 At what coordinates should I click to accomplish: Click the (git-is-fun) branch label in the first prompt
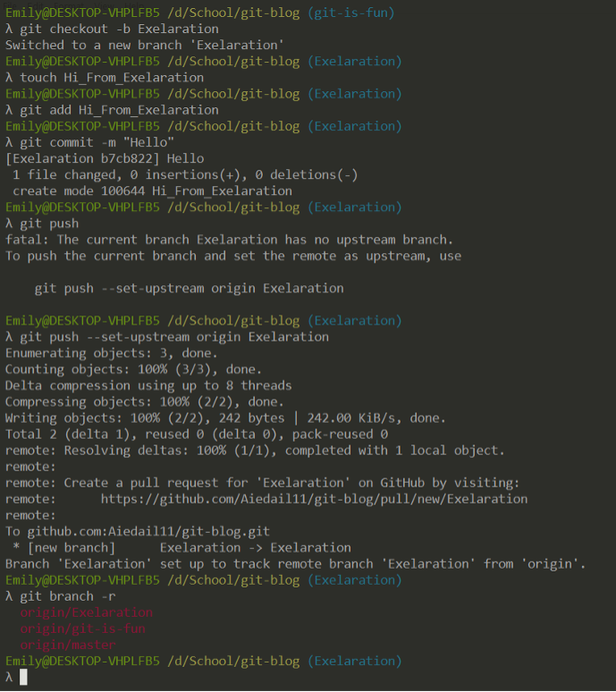[x=350, y=13]
